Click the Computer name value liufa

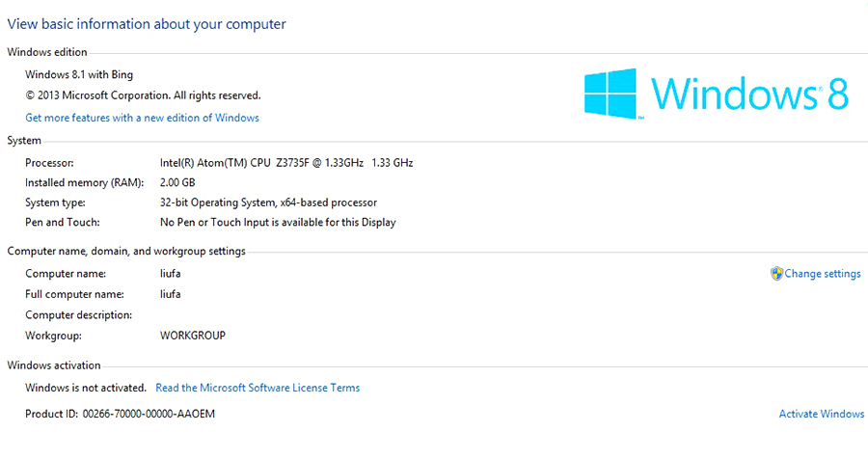pyautogui.click(x=171, y=274)
